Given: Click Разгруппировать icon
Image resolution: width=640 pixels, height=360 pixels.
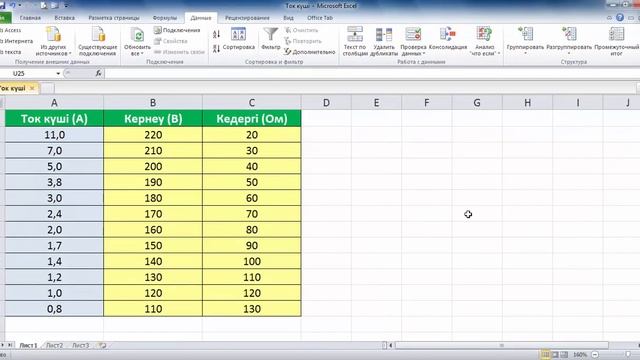Looking at the screenshot, I should pos(569,40).
